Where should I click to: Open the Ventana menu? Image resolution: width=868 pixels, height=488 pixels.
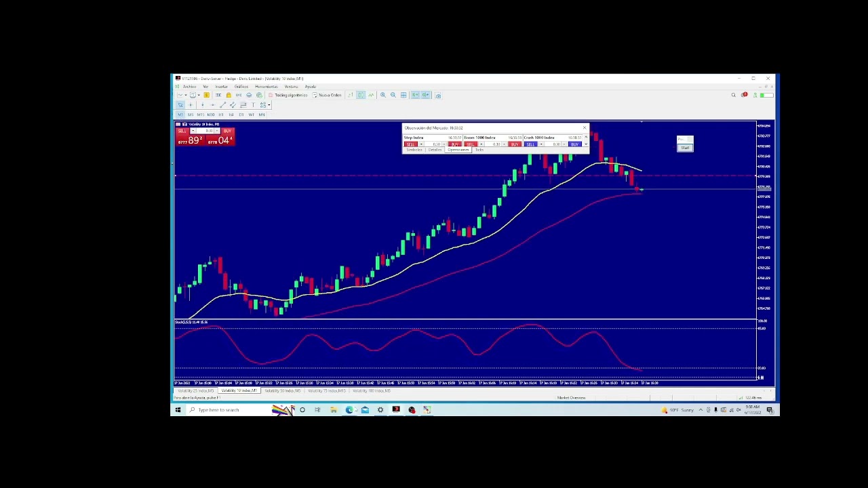click(291, 87)
